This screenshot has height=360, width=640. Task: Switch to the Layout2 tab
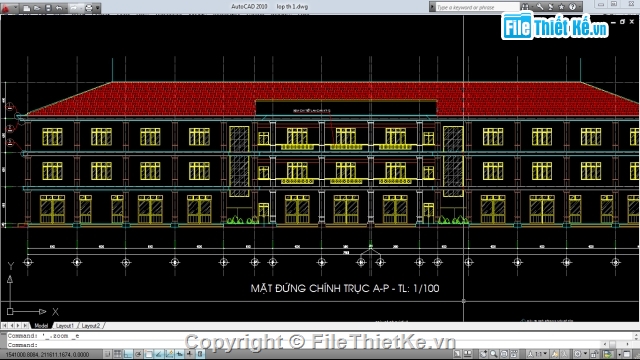91,326
